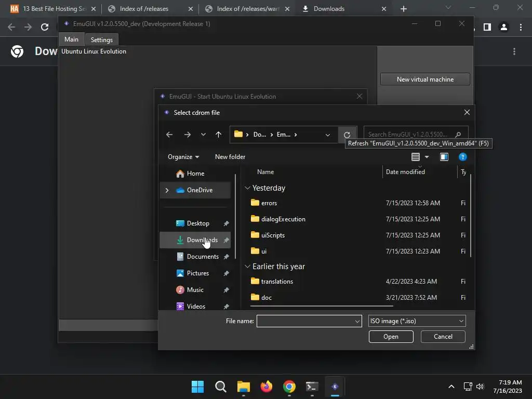Click the File name input box
The image size is (532, 399).
point(305,321)
